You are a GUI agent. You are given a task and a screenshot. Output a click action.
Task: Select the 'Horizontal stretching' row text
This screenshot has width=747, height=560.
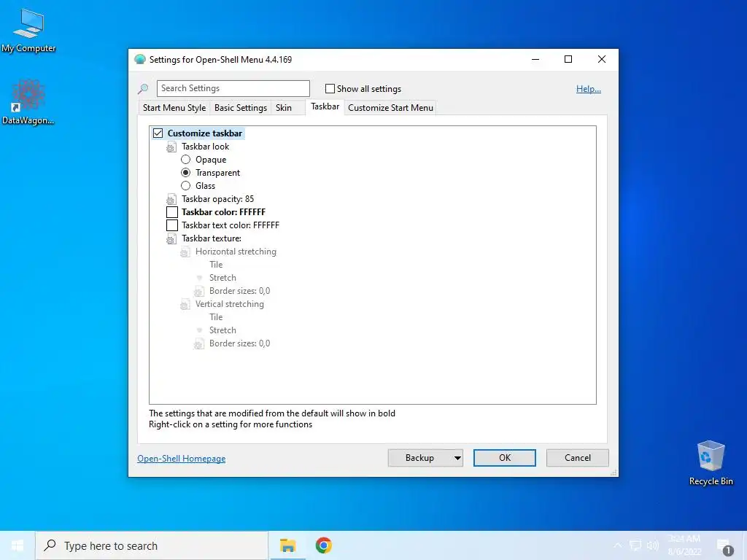click(x=236, y=252)
